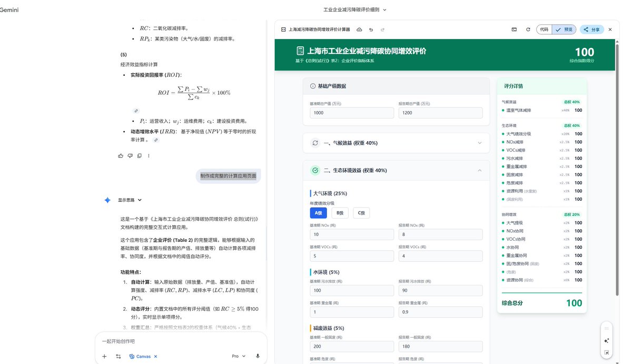The width and height of the screenshot is (632, 364).
Task: Click the microphone icon in the prompt box
Action: [x=258, y=356]
